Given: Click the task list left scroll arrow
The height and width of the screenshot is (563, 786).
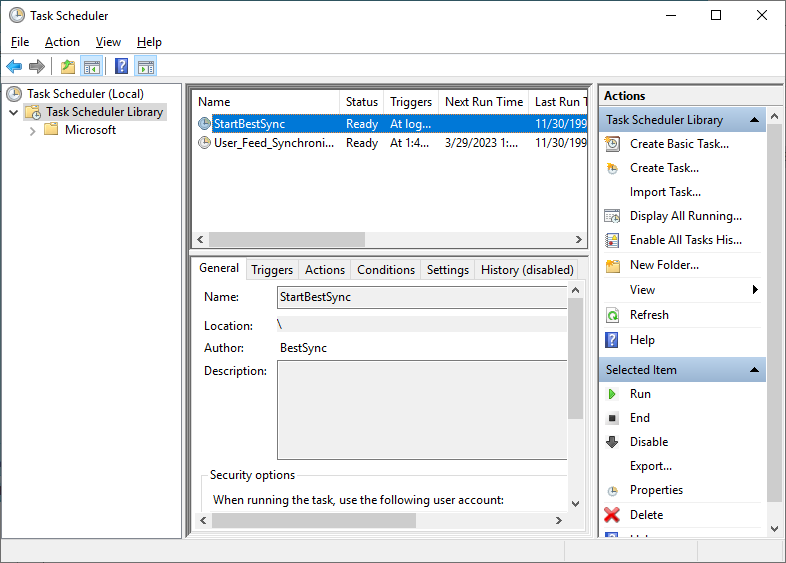Looking at the screenshot, I should (201, 240).
